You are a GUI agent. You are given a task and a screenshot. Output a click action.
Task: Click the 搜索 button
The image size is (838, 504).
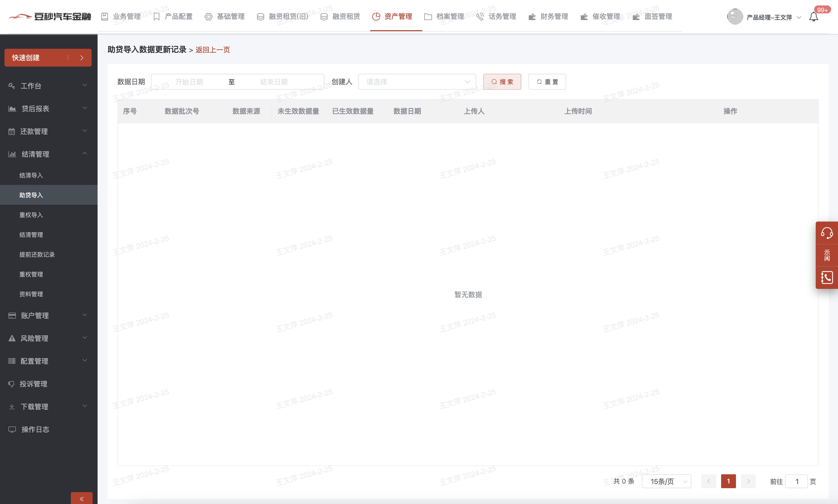click(x=502, y=82)
